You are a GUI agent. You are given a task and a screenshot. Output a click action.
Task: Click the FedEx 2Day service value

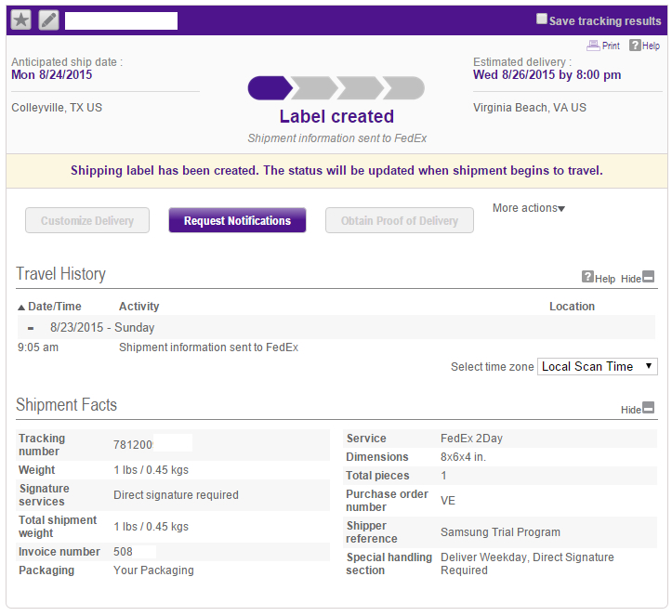(x=471, y=439)
